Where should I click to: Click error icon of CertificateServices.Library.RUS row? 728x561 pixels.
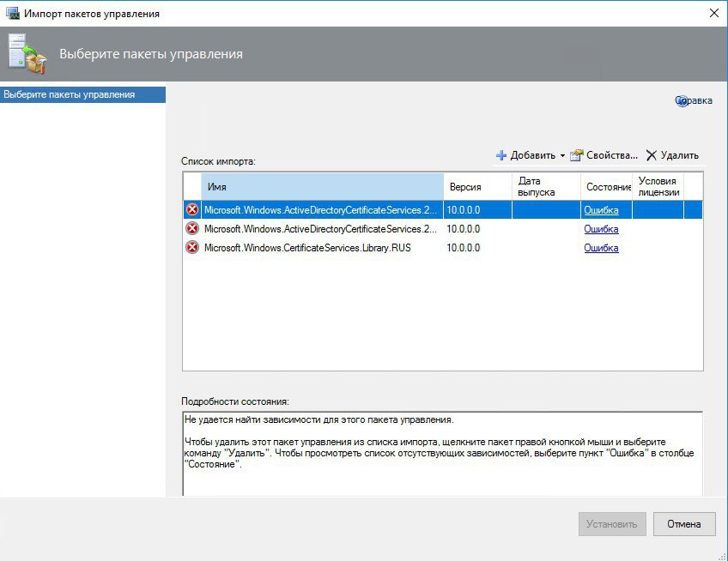click(x=192, y=248)
